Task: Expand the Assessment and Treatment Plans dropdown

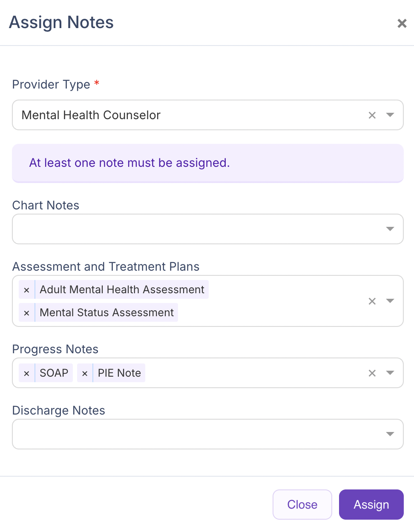Action: coord(390,301)
